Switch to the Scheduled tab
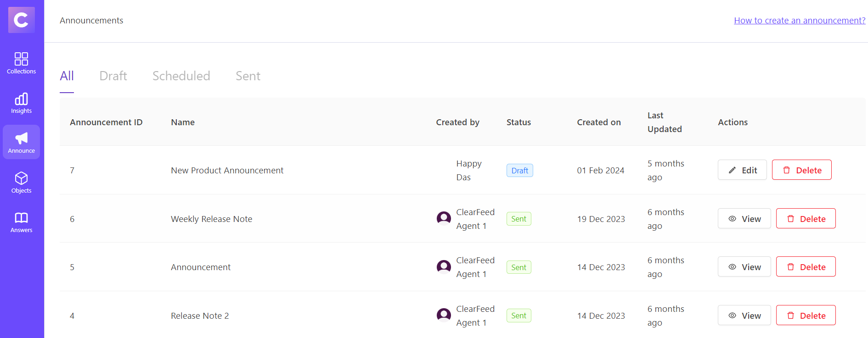The width and height of the screenshot is (868, 338). [x=181, y=76]
